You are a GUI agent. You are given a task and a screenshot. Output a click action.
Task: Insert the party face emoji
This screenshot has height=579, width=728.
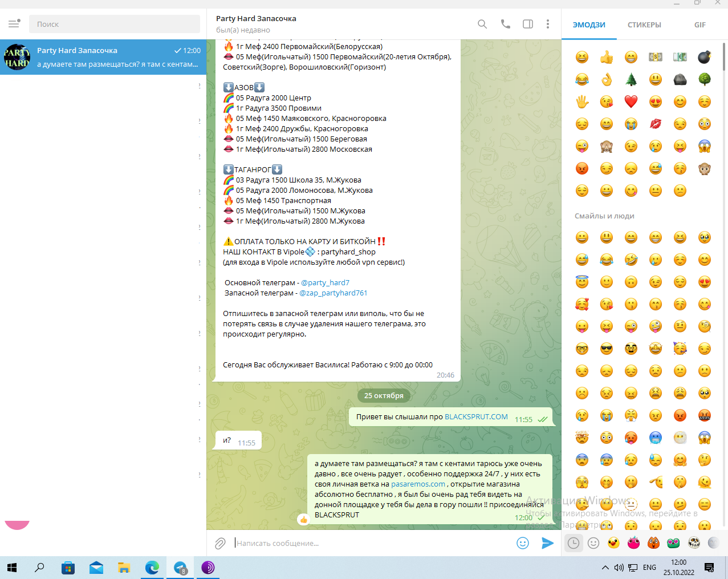click(680, 349)
